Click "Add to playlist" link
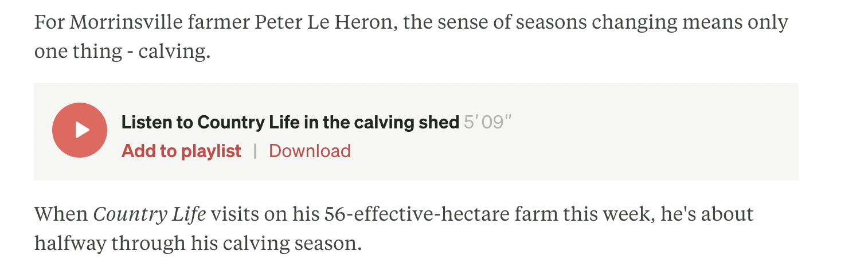The height and width of the screenshot is (266, 868). [181, 151]
